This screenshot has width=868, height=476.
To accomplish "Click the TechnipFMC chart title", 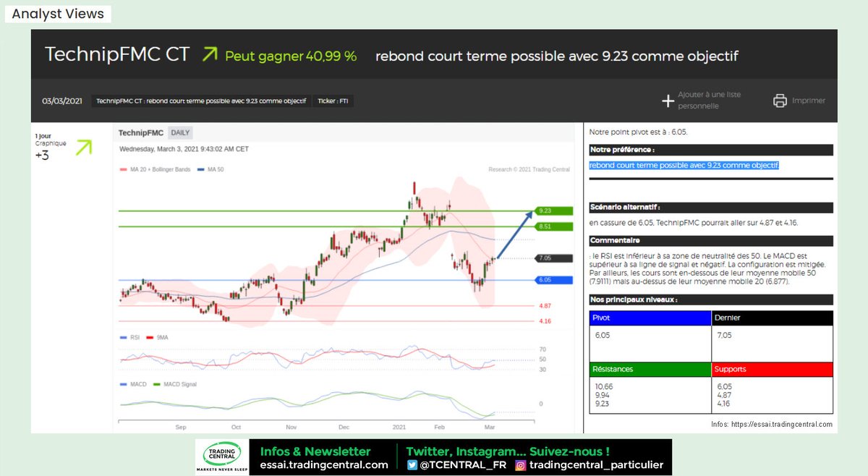I will 141,132.
